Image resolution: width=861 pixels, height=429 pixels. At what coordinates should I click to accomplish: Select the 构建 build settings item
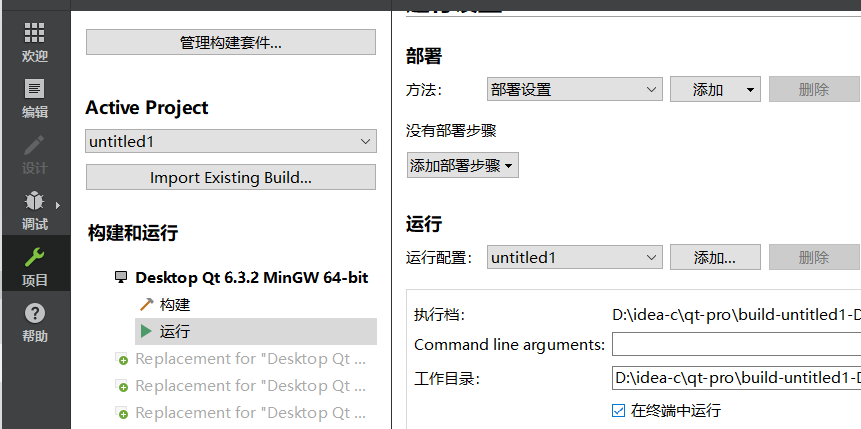(175, 304)
